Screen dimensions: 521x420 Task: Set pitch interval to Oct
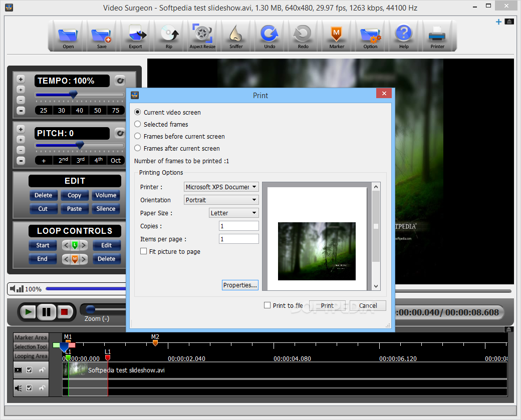click(x=116, y=160)
